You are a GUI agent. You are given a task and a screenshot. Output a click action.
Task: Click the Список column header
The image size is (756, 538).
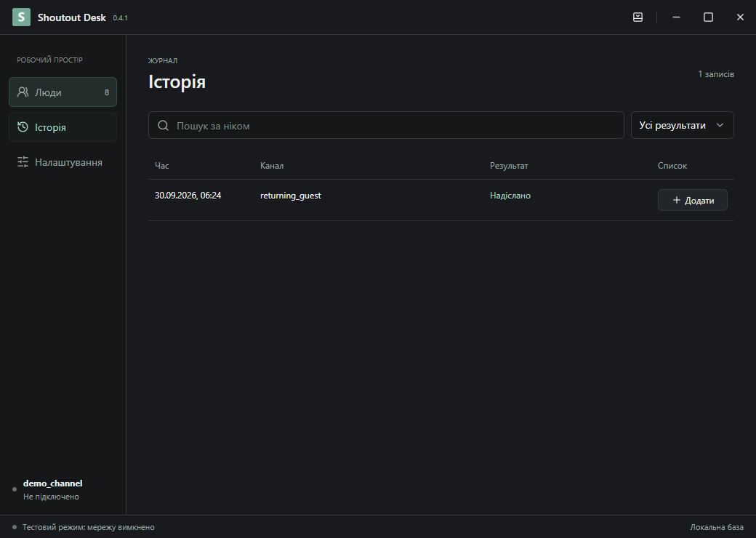(672, 166)
